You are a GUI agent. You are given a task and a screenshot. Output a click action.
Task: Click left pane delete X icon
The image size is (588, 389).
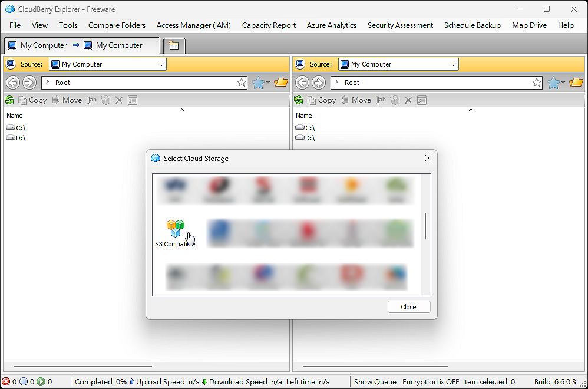point(119,100)
